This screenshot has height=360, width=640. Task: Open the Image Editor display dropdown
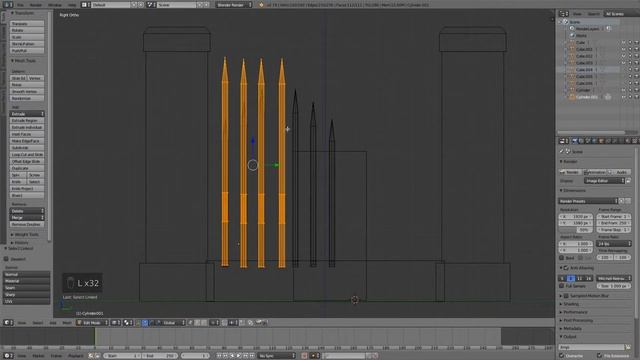click(x=604, y=181)
